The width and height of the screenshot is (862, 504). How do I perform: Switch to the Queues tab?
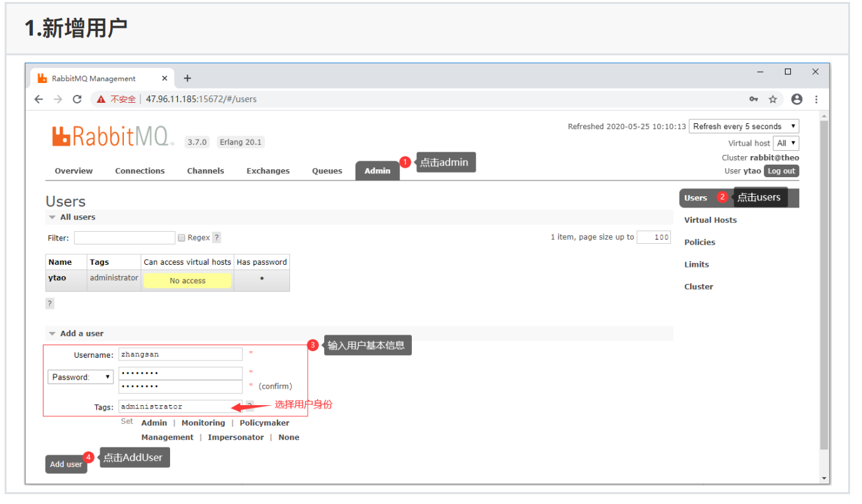point(327,171)
